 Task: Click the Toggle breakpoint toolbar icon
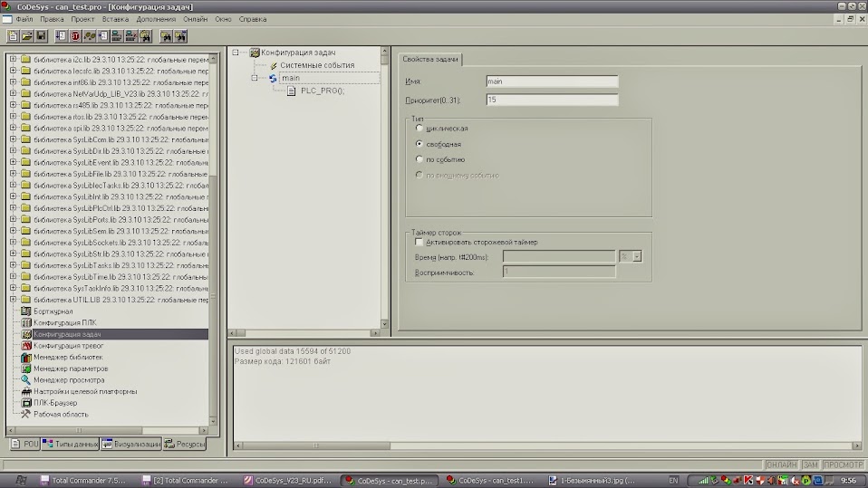(103, 36)
